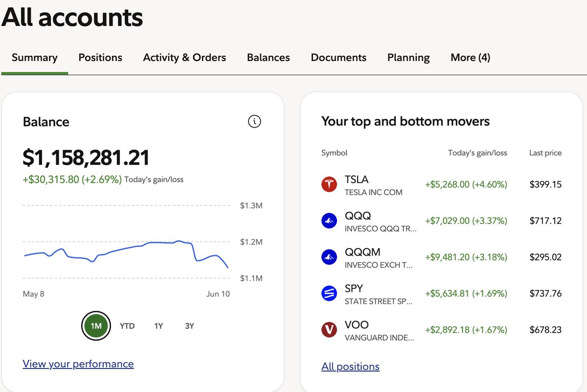Select the 1M chart range
Viewport: 587px width, 392px height.
pos(96,326)
